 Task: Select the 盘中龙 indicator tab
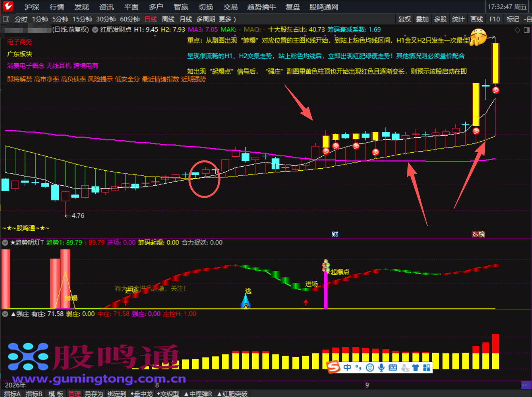[141, 394]
